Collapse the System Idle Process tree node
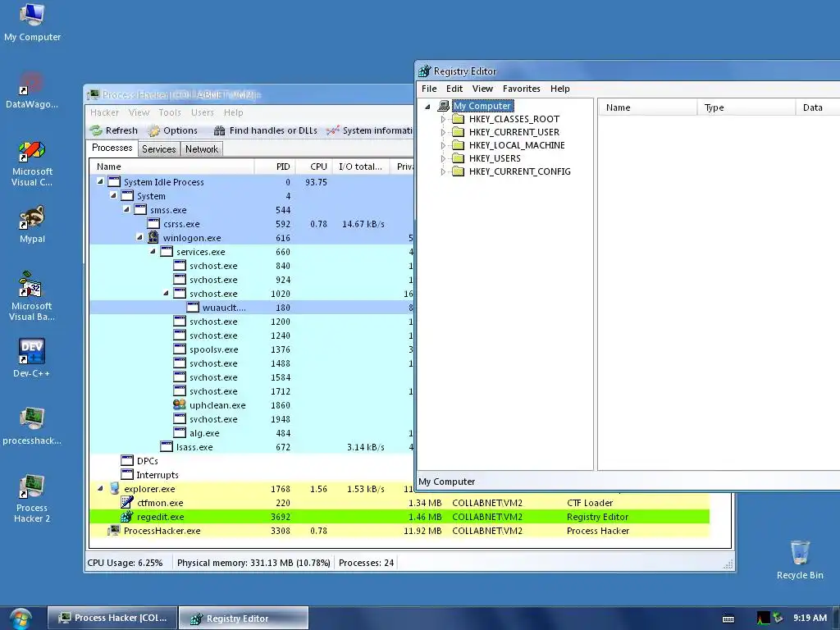 (100, 181)
